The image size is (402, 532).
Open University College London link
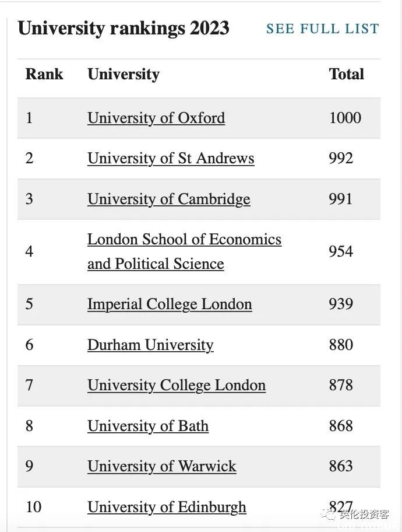pyautogui.click(x=177, y=386)
